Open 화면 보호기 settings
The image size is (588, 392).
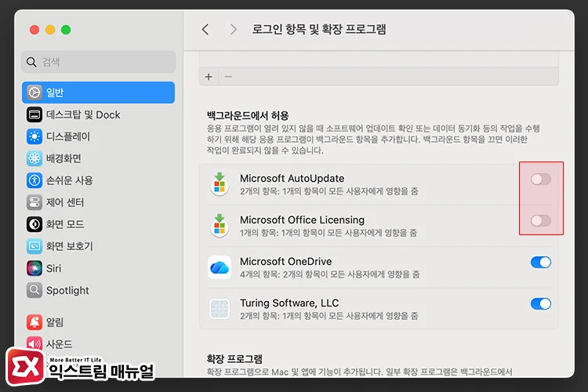tap(69, 246)
